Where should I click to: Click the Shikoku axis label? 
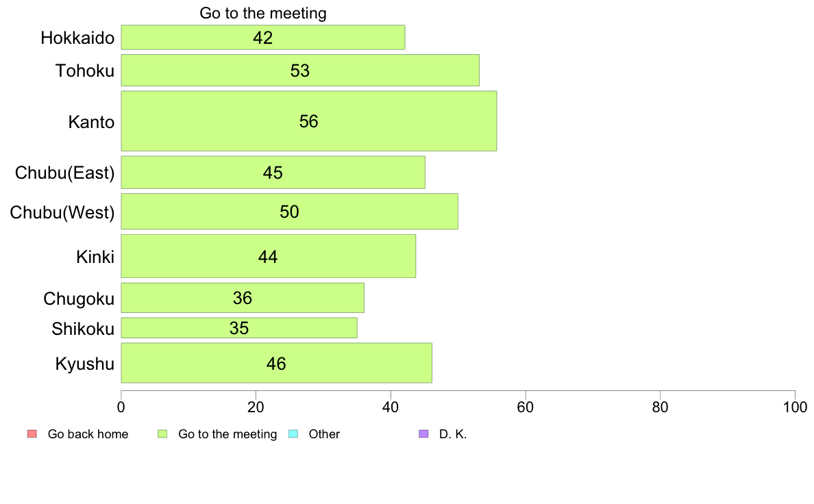83,329
